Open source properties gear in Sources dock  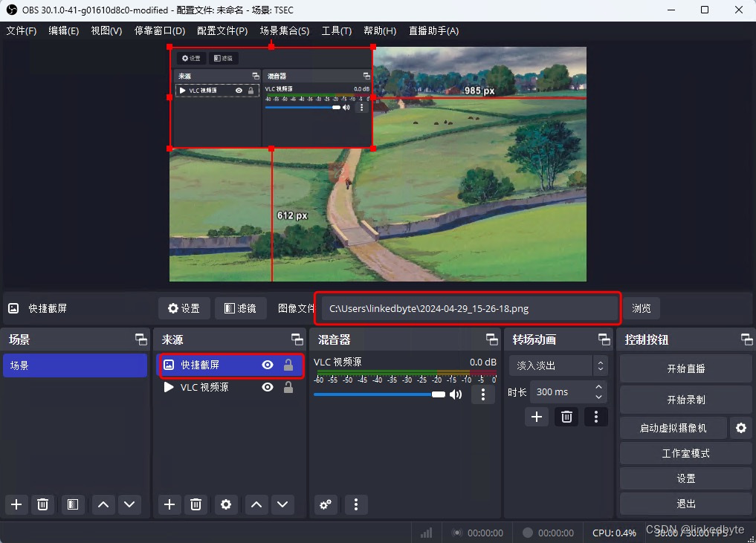click(x=226, y=504)
